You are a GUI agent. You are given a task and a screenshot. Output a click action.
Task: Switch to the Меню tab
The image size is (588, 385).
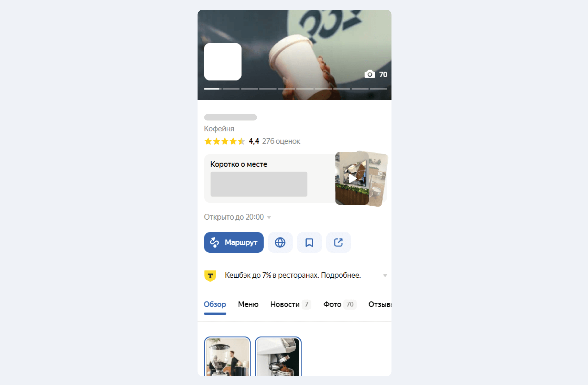tap(248, 304)
